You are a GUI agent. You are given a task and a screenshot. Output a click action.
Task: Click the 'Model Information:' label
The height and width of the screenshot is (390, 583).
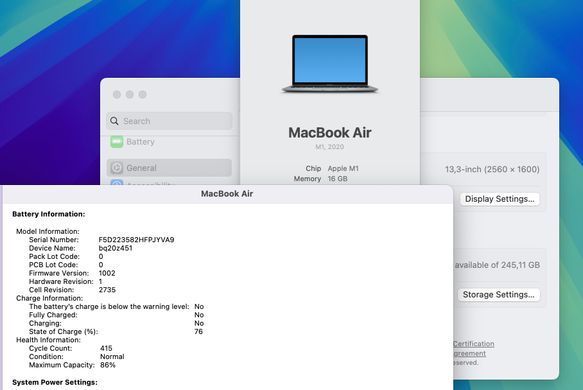[48, 231]
